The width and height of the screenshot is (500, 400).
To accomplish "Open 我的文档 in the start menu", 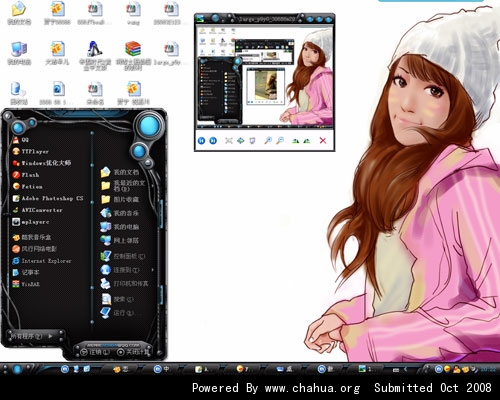I will pos(120,172).
